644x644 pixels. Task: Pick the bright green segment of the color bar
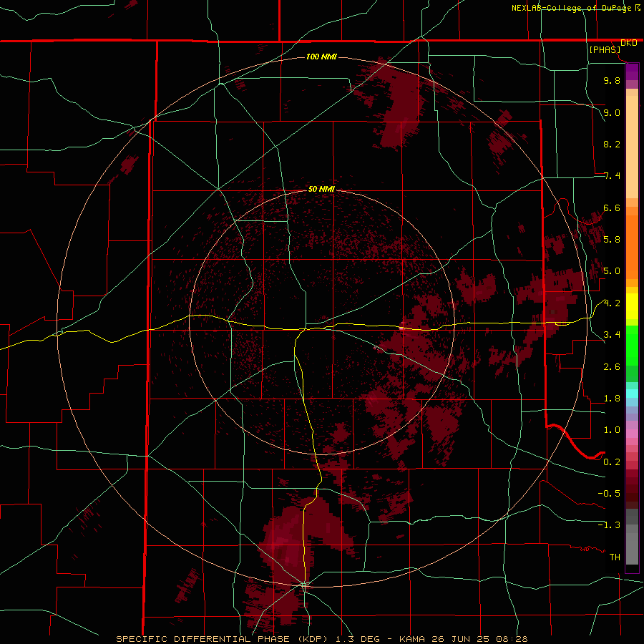tap(632, 345)
